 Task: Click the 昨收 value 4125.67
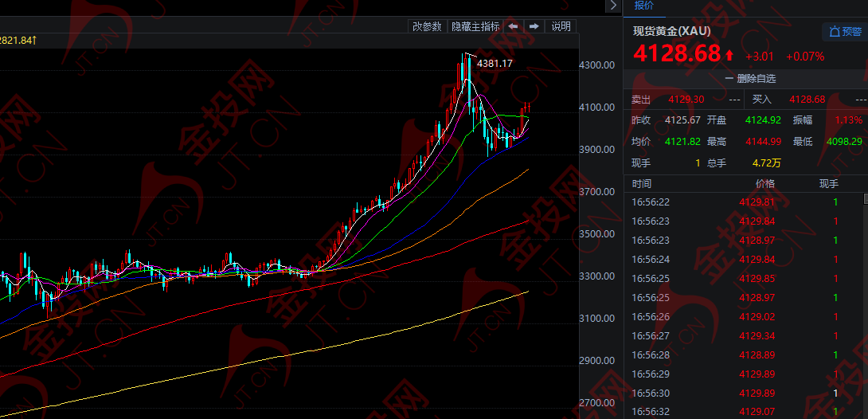[x=682, y=120]
